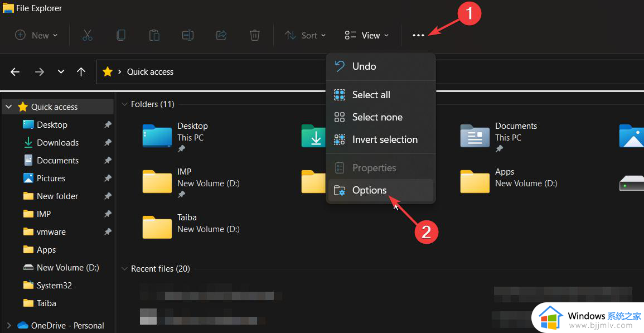Collapse the Quick access tree node
This screenshot has width=644, height=333.
coord(8,107)
